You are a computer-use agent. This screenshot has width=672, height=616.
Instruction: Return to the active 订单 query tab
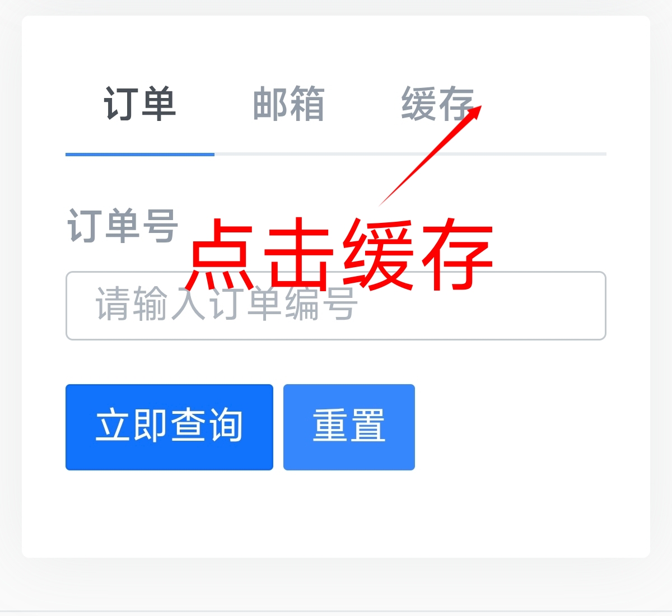(140, 104)
